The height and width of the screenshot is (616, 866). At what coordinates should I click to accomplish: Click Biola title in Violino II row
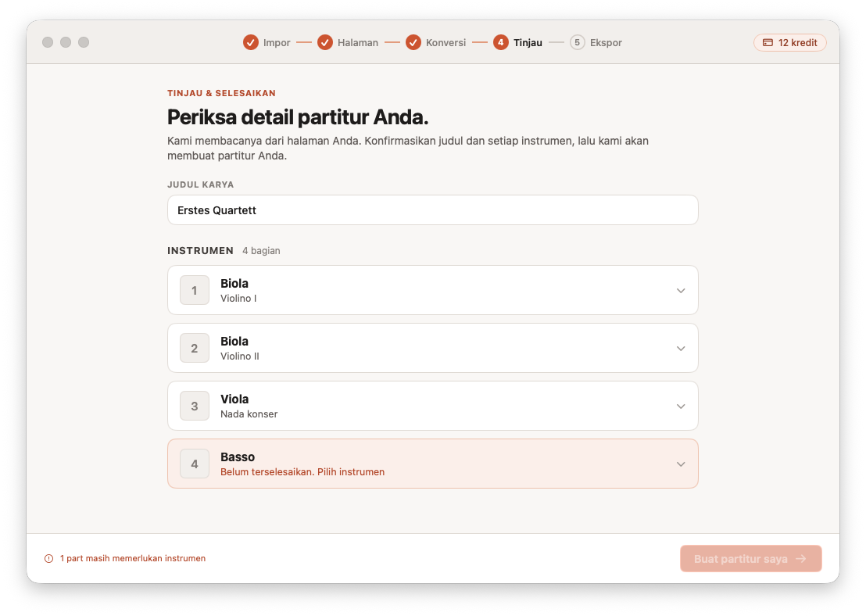click(x=234, y=342)
